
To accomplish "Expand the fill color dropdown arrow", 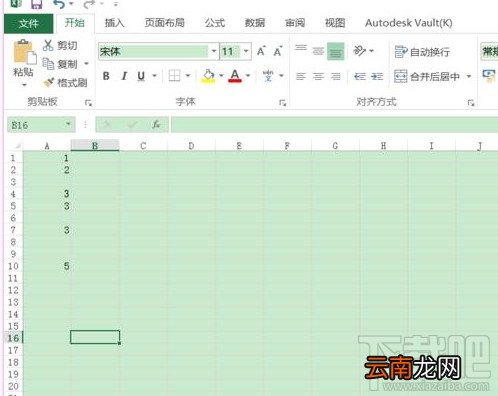I will click(221, 76).
